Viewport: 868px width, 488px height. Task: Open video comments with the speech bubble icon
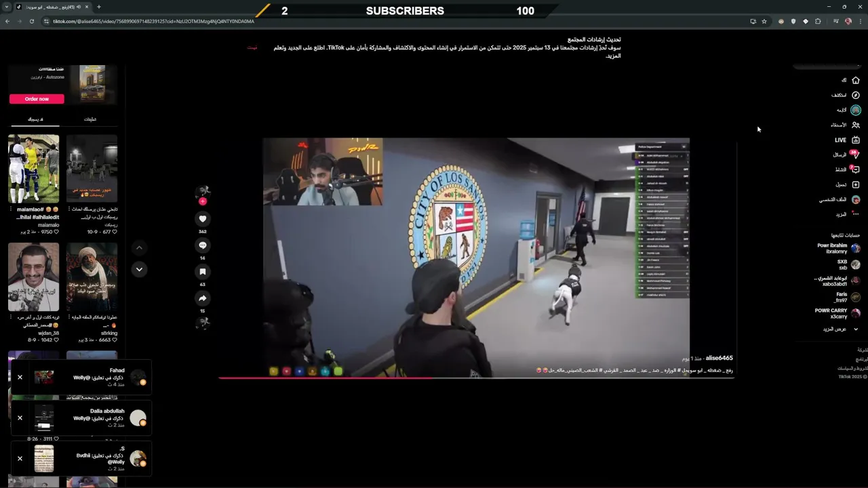coord(202,245)
